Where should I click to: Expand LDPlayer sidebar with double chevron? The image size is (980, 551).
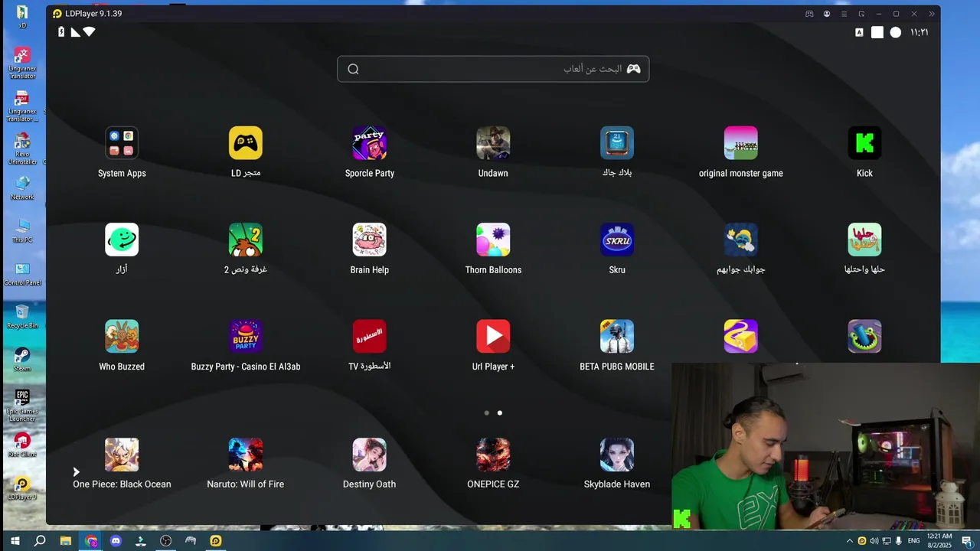[x=932, y=14]
